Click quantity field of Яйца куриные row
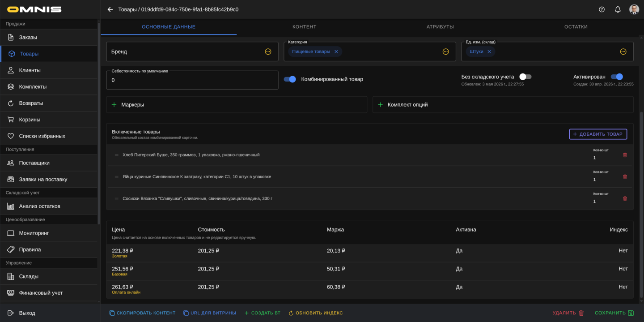This screenshot has width=644, height=322. click(x=604, y=180)
